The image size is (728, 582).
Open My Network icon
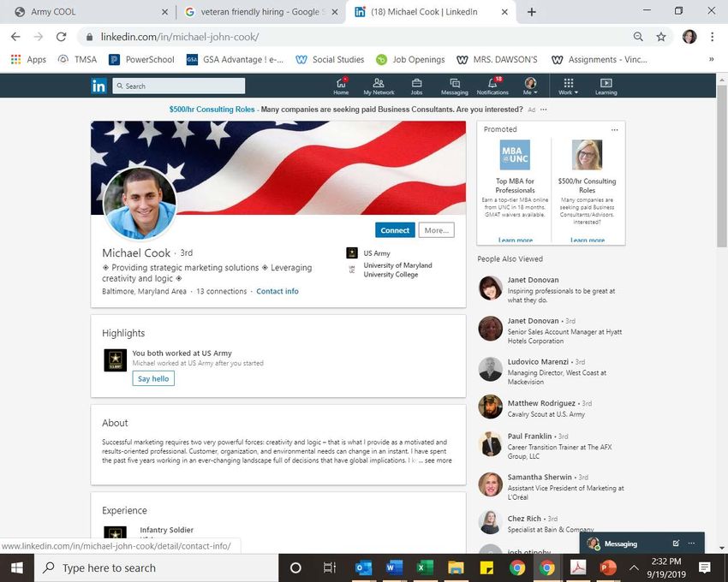(379, 86)
